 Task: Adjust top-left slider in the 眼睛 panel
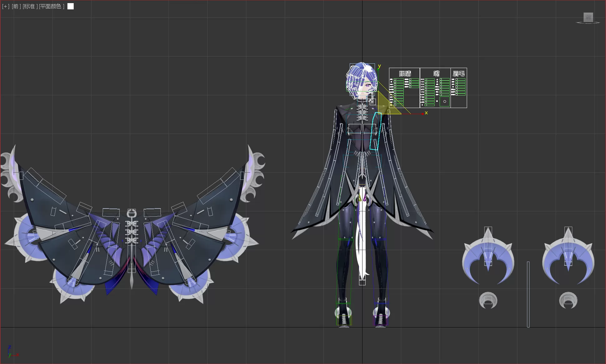(x=399, y=79)
